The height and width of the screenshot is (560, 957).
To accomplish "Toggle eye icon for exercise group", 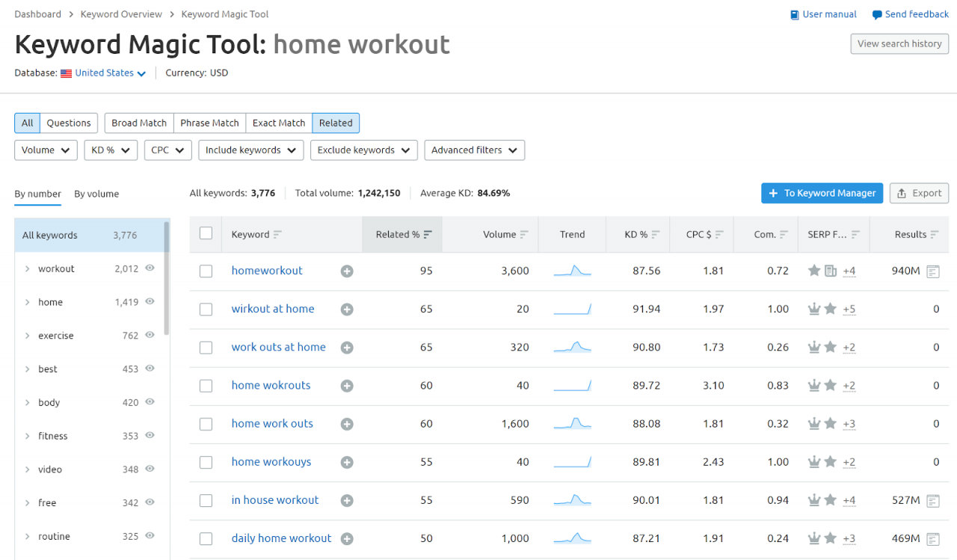I will pos(150,335).
